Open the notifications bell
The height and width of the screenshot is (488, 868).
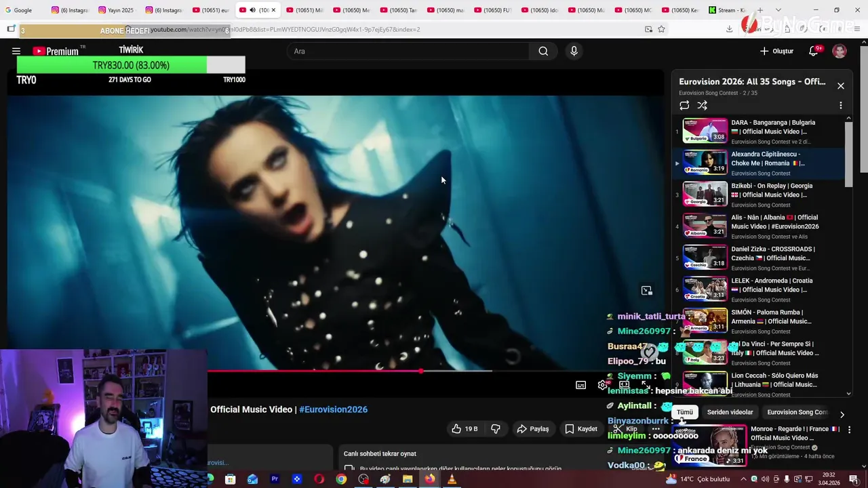coord(814,51)
